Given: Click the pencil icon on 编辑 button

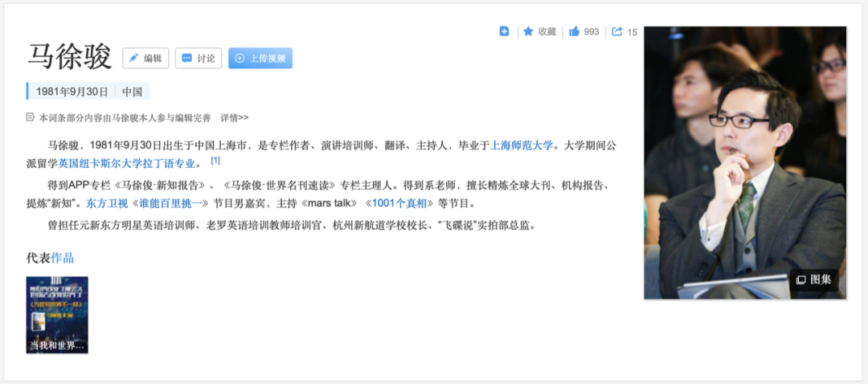Looking at the screenshot, I should (x=133, y=58).
